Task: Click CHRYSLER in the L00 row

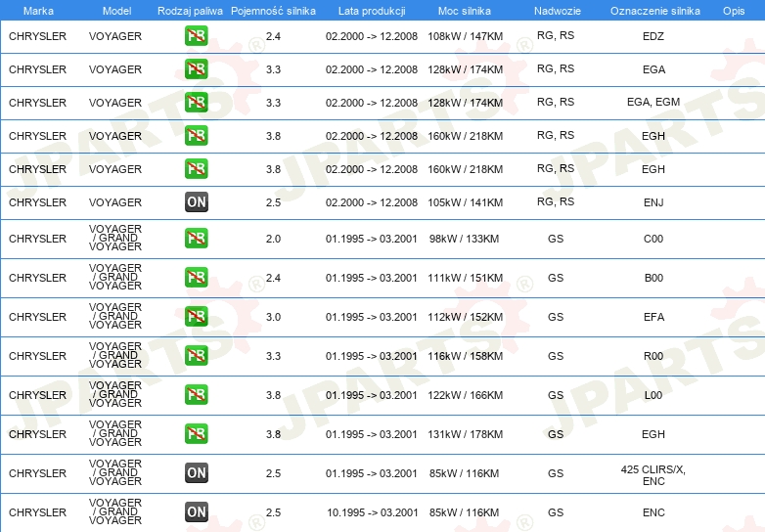Action: pyautogui.click(x=37, y=395)
